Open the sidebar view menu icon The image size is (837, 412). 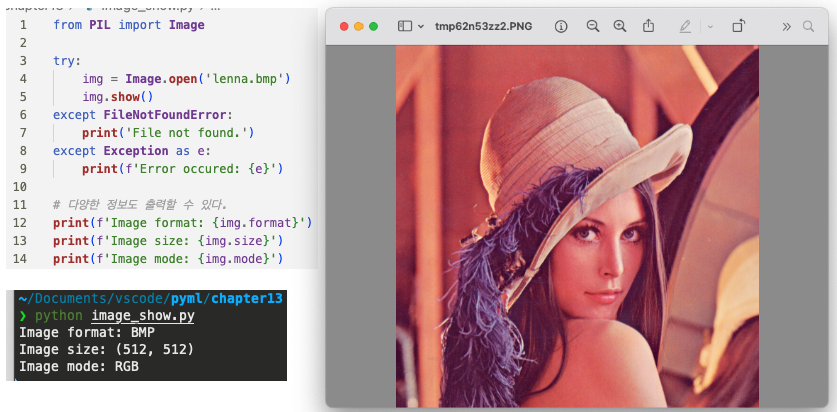[405, 26]
